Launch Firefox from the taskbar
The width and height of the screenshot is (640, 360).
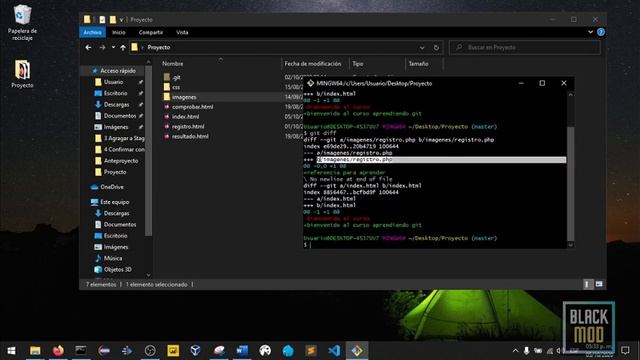click(58, 351)
